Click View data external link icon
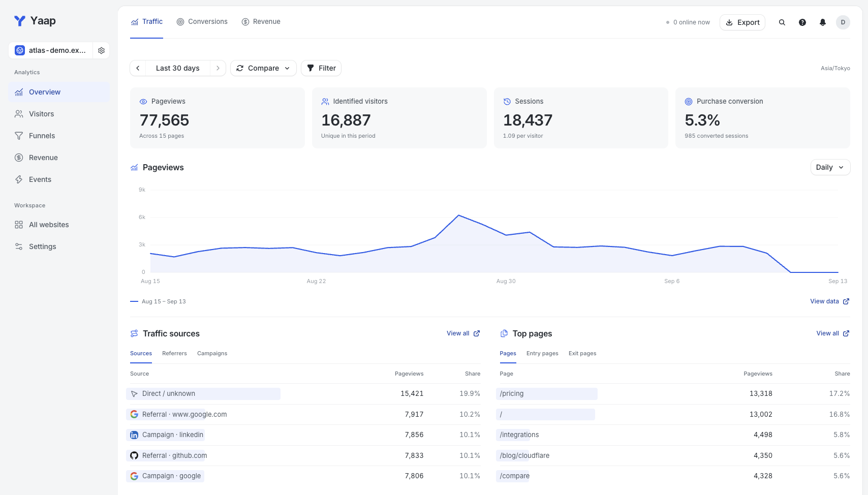 (x=846, y=301)
